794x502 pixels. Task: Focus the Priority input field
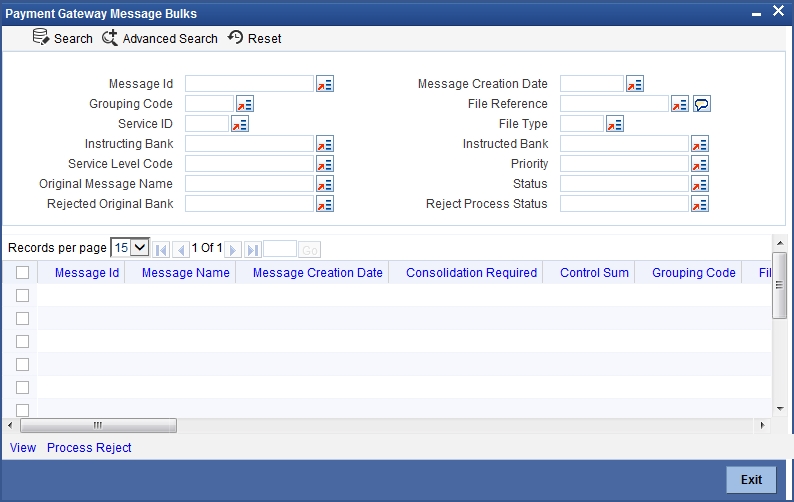click(624, 164)
